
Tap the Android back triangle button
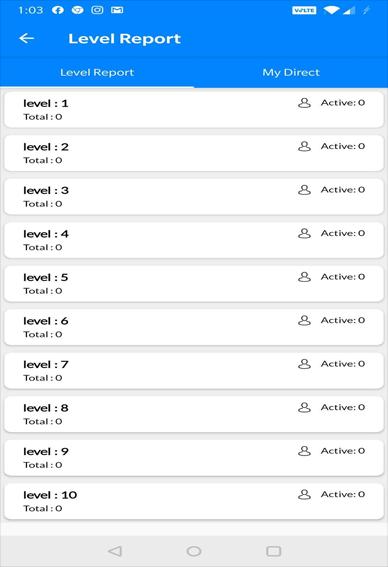point(115,551)
